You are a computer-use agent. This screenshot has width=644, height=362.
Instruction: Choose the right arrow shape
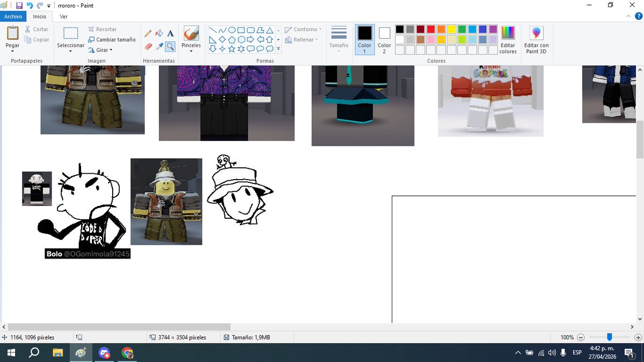pos(251,40)
